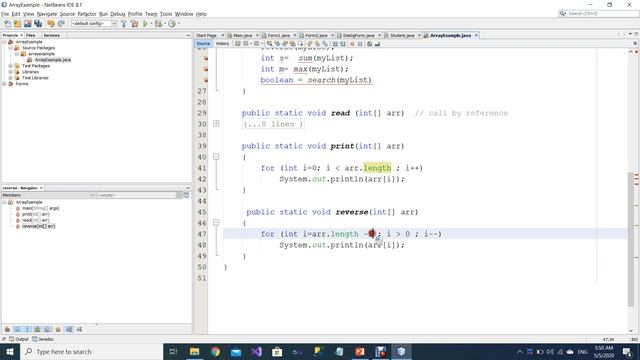Select print(int[] arr) in Navigator
Viewport: 640px width, 360px height.
pyautogui.click(x=36, y=214)
